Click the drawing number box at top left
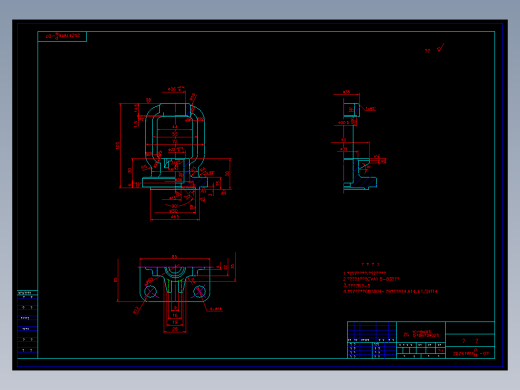520x390 pixels. (x=62, y=36)
